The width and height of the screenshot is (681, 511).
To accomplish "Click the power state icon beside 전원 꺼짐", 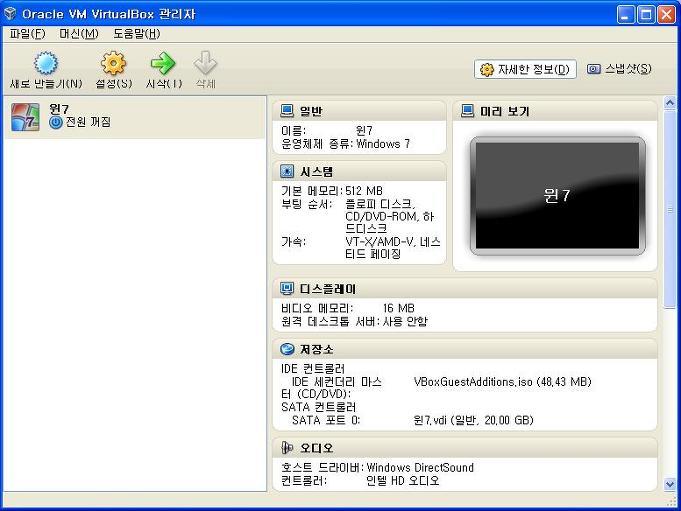I will [56, 122].
